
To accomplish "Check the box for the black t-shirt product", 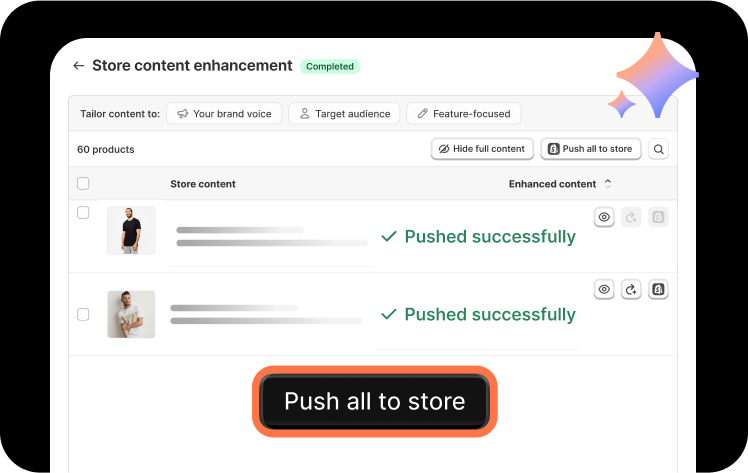I will 83,213.
